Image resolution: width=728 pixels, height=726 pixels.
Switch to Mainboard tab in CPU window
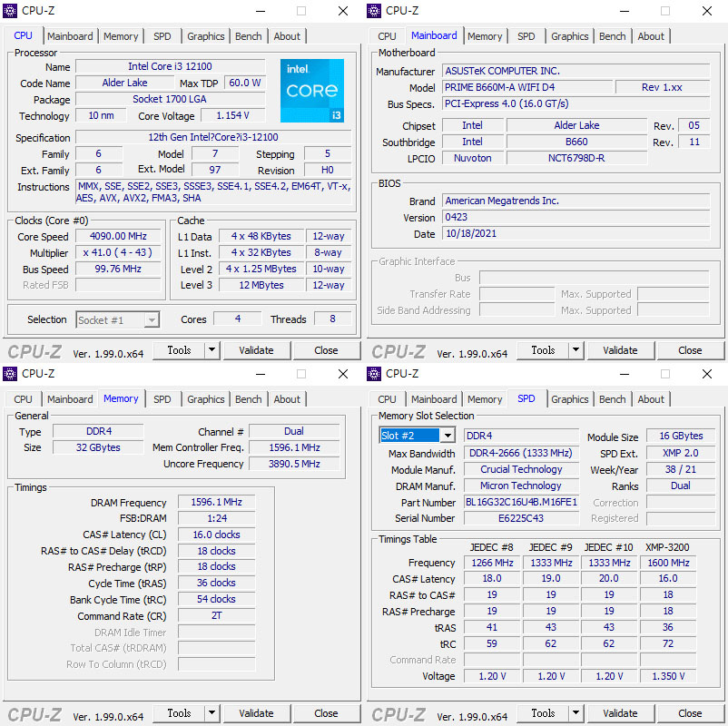point(70,36)
